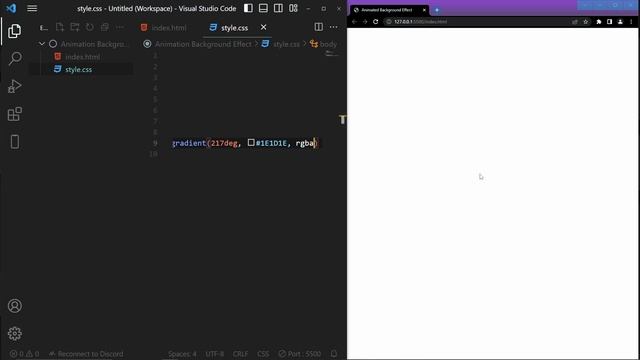The width and height of the screenshot is (640, 360).
Task: Click New File icon in Explorer header
Action: tap(60, 27)
